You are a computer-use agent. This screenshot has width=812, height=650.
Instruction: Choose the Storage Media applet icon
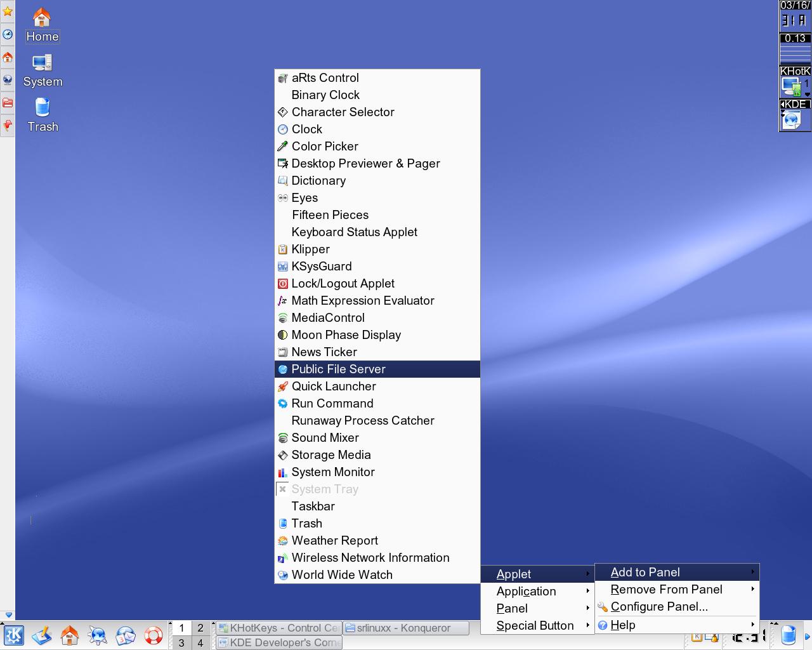(283, 455)
